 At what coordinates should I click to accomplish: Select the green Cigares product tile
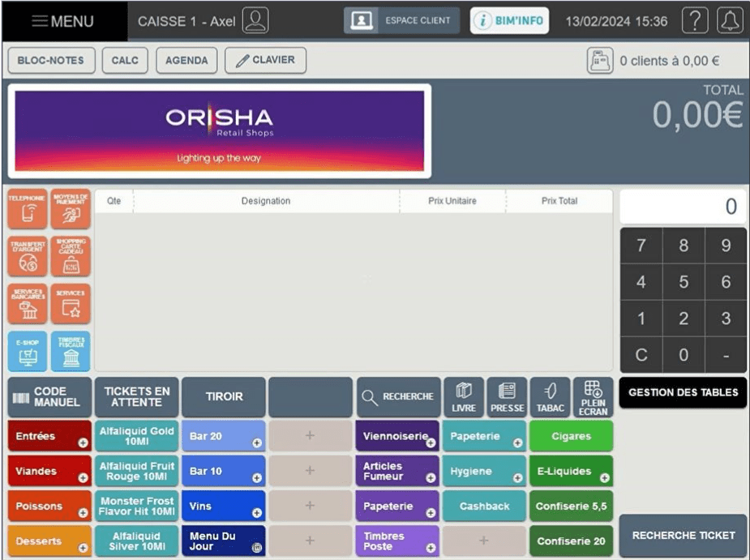tap(571, 436)
